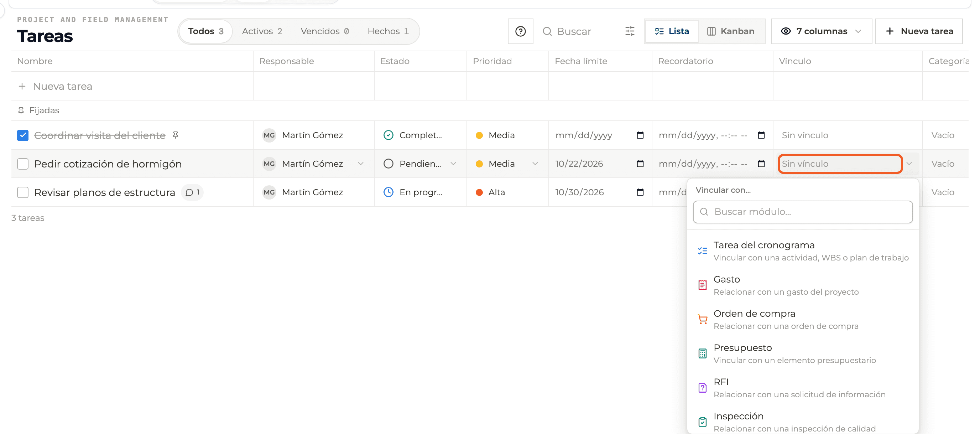Image resolution: width=980 pixels, height=434 pixels.
Task: Show the Todos tab
Action: [206, 31]
